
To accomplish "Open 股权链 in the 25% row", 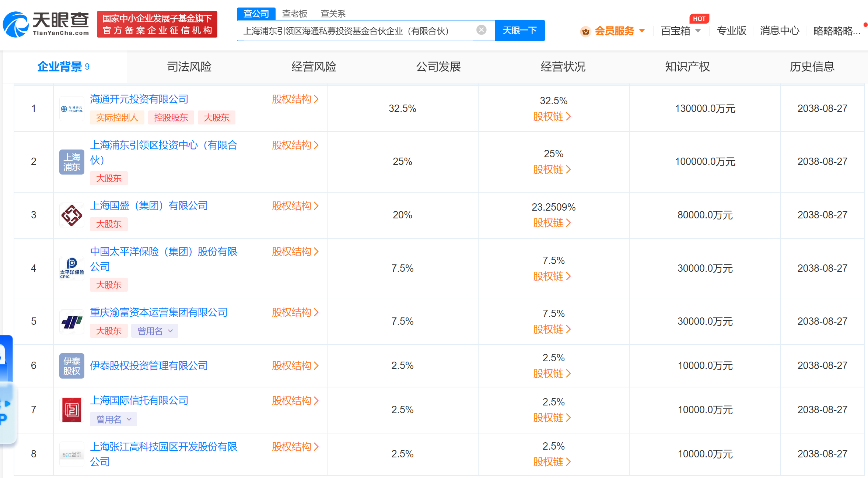I will [x=552, y=169].
